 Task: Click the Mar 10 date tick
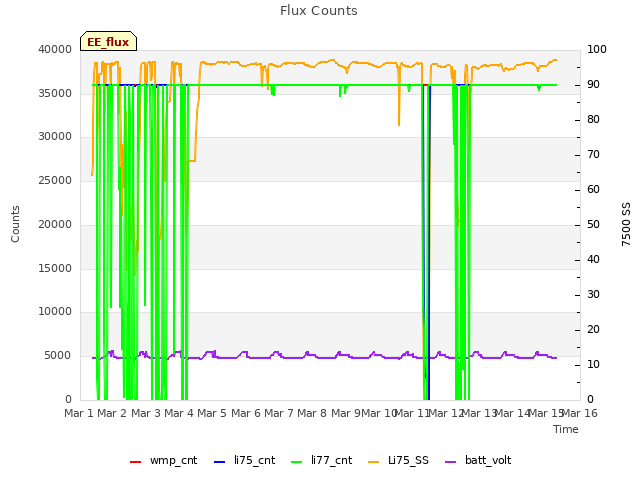(x=379, y=413)
